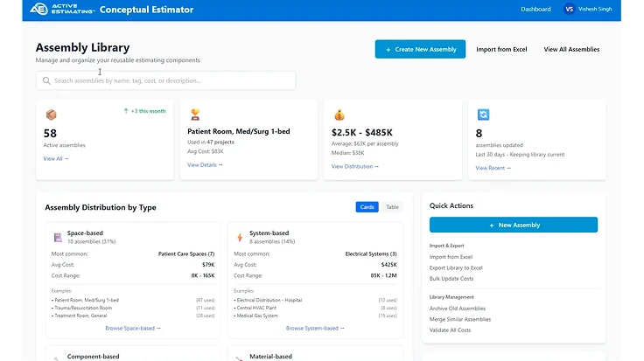
Task: Focus the search assemblies field
Action: pyautogui.click(x=166, y=80)
